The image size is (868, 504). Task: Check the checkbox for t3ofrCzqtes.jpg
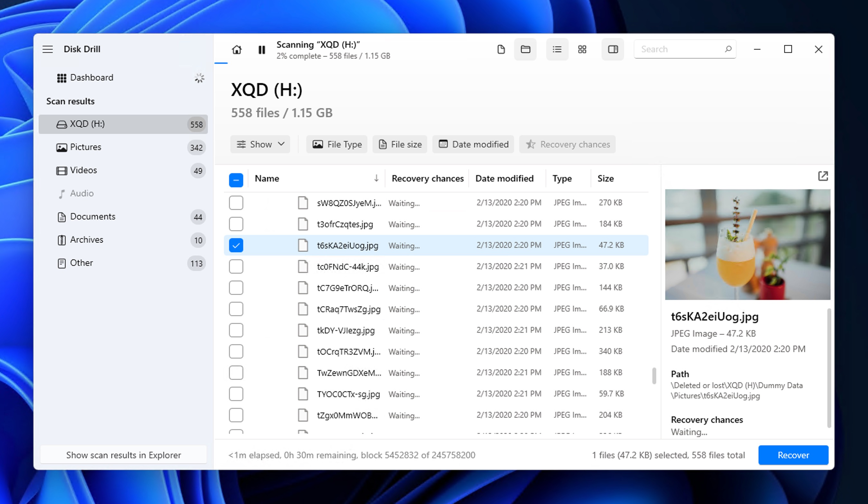pyautogui.click(x=236, y=224)
